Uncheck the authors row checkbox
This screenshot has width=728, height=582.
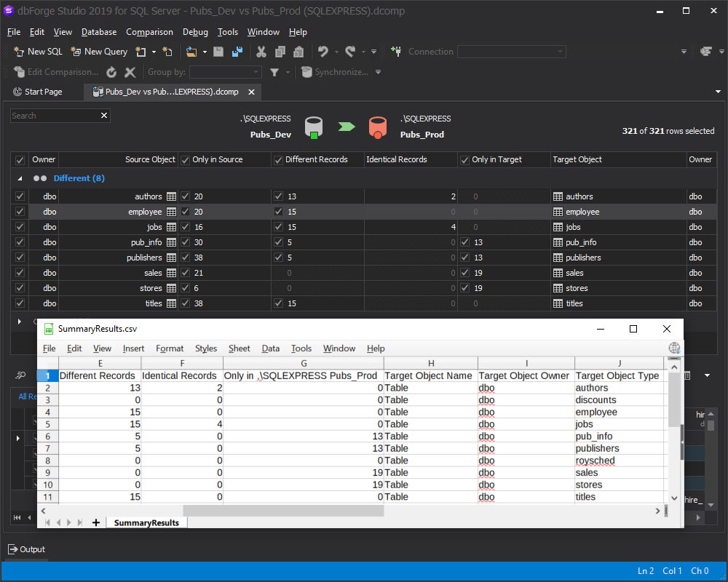pyautogui.click(x=20, y=196)
